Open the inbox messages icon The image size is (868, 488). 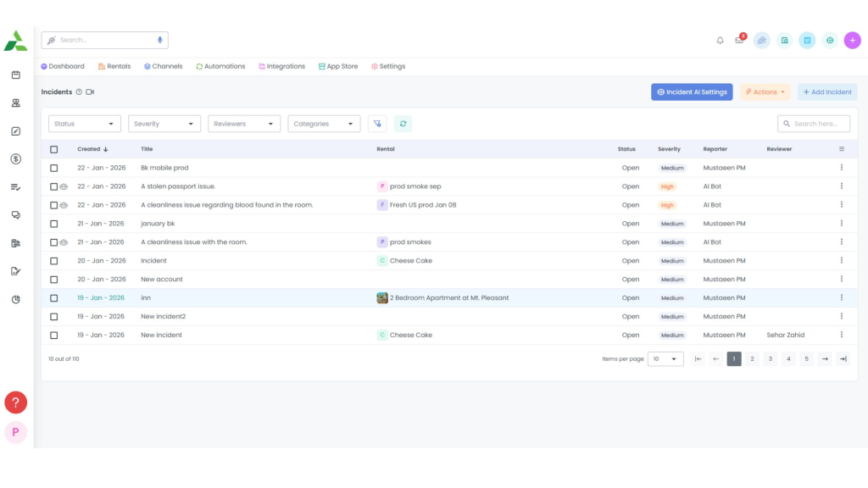(x=739, y=41)
